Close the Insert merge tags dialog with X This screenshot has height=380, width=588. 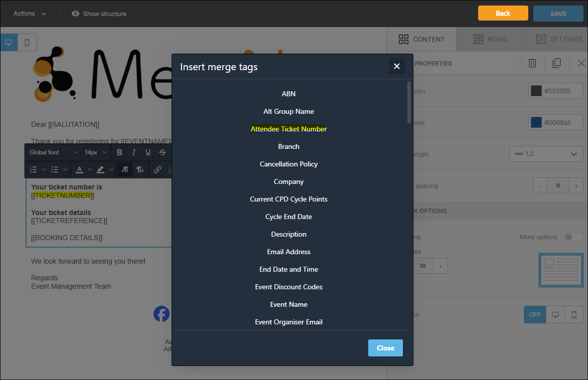click(x=396, y=66)
